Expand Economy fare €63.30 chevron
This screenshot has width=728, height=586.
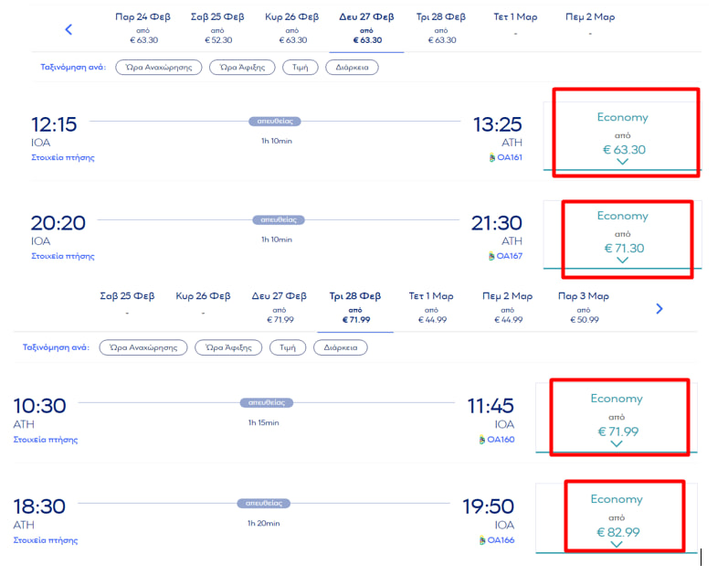pyautogui.click(x=622, y=162)
